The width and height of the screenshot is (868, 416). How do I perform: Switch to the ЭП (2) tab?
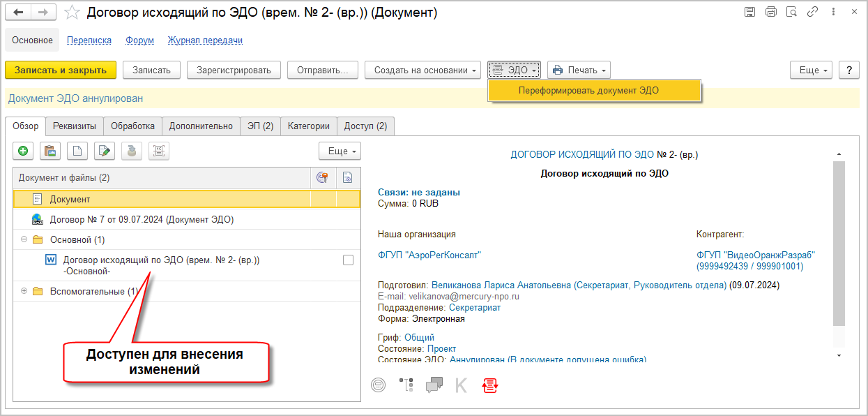click(260, 126)
